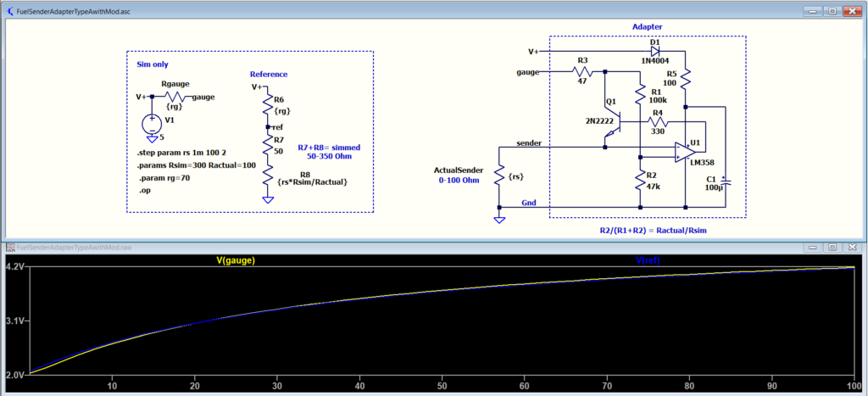
Task: Select the D1 diode symbol
Action: pos(655,51)
